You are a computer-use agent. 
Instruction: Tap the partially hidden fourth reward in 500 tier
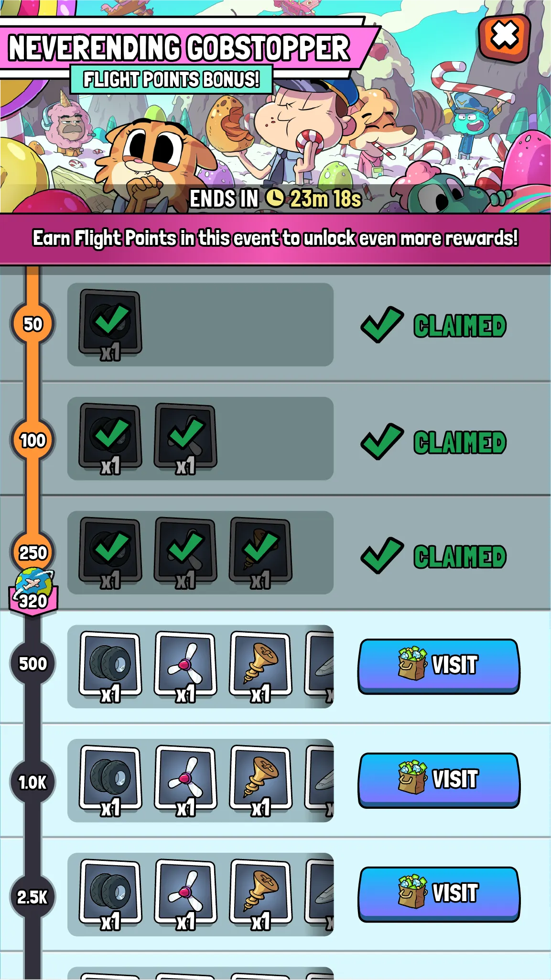pos(319,665)
